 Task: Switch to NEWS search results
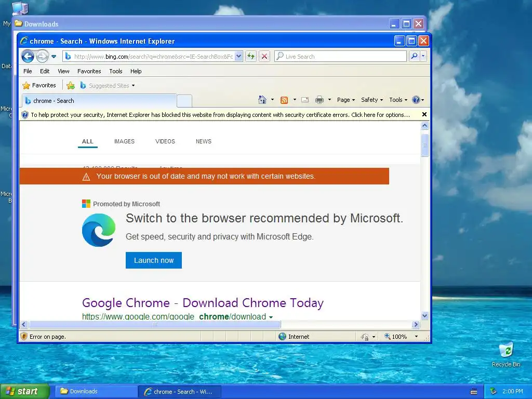click(204, 141)
